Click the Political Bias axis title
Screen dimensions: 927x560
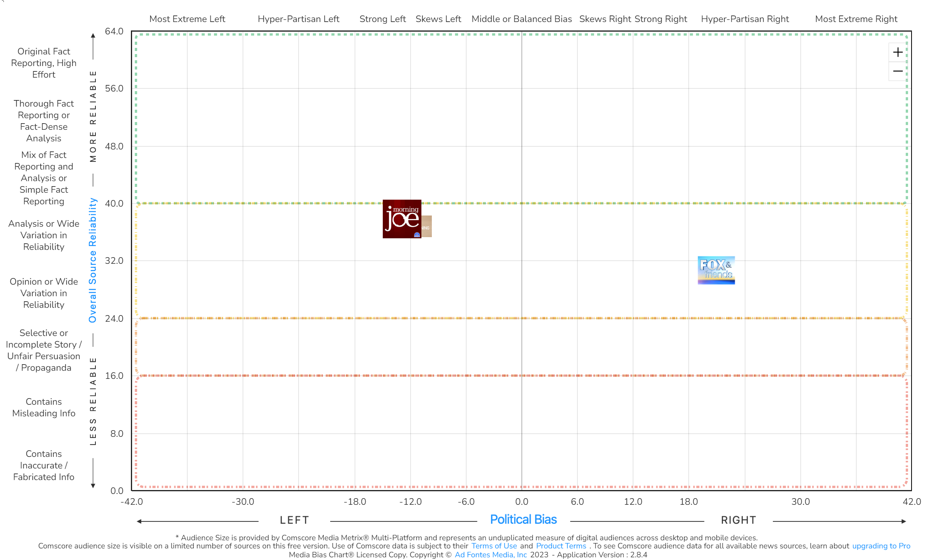[x=523, y=519]
